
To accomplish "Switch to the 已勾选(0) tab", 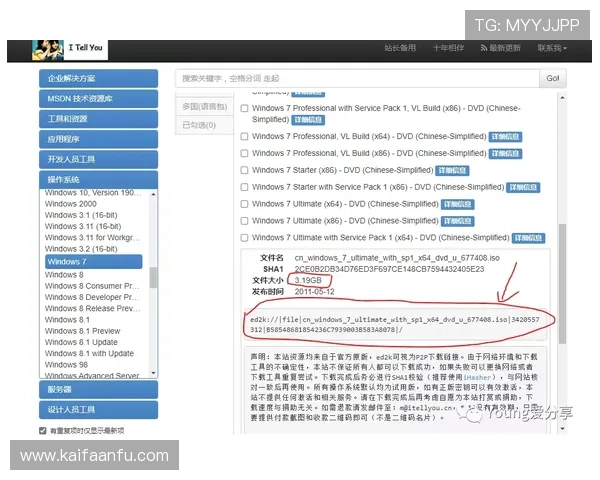I will [204, 125].
